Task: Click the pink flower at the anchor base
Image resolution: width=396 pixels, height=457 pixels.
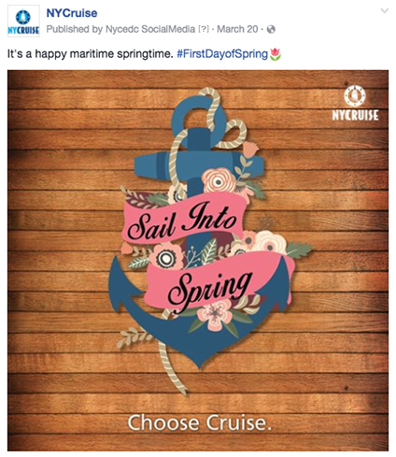Action: (x=214, y=315)
